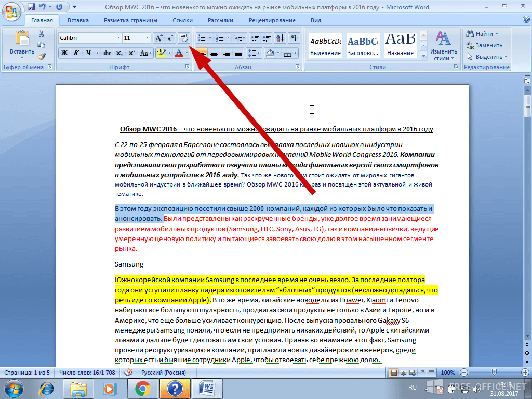Apply red font color

pyautogui.click(x=179, y=53)
